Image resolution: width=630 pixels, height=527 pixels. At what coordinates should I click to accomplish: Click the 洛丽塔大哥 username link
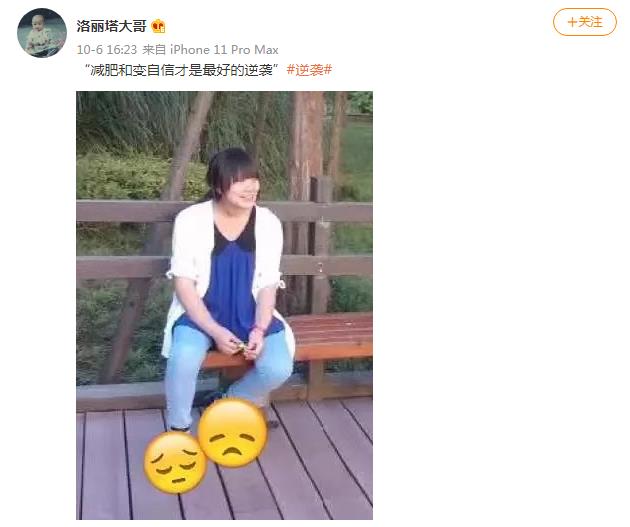point(111,27)
